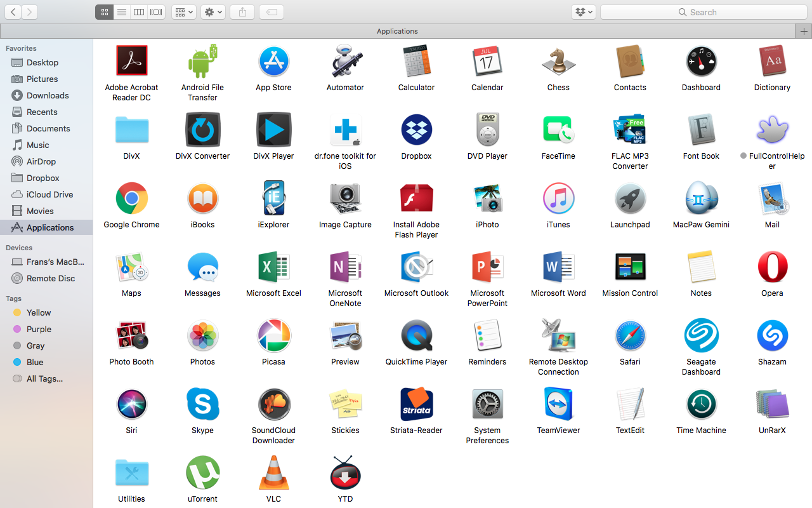Image resolution: width=812 pixels, height=508 pixels.
Task: Open Downloads in the sidebar
Action: coord(46,95)
